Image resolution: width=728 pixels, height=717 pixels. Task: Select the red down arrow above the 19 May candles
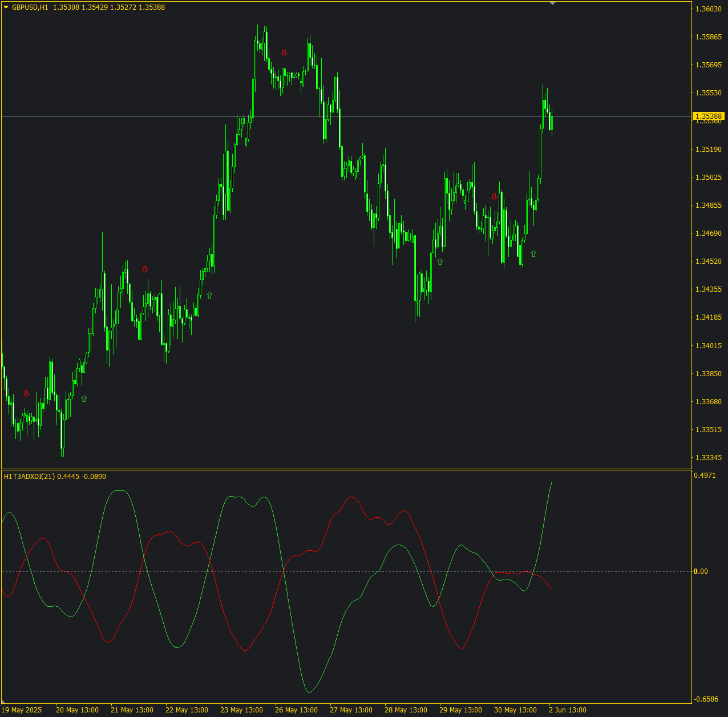coord(26,393)
